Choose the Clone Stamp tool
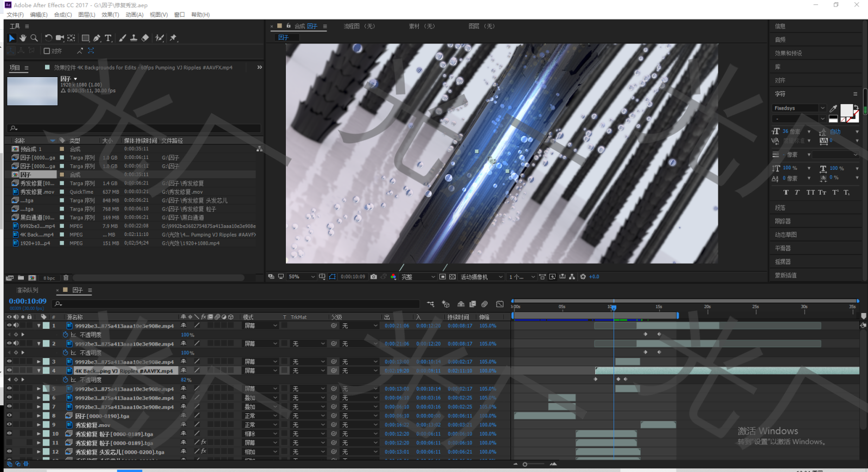868x472 pixels. coord(133,38)
